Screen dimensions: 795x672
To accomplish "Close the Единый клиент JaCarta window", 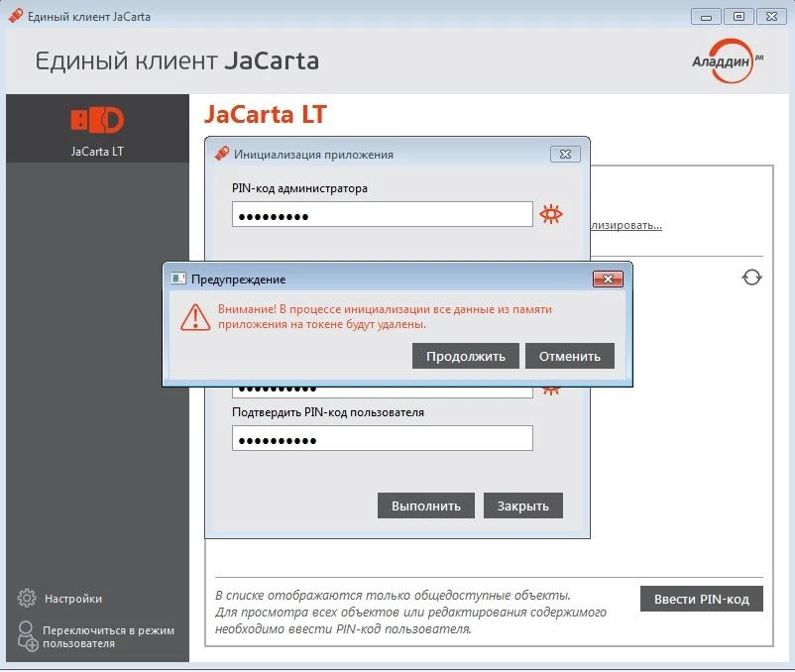I will pos(771,17).
